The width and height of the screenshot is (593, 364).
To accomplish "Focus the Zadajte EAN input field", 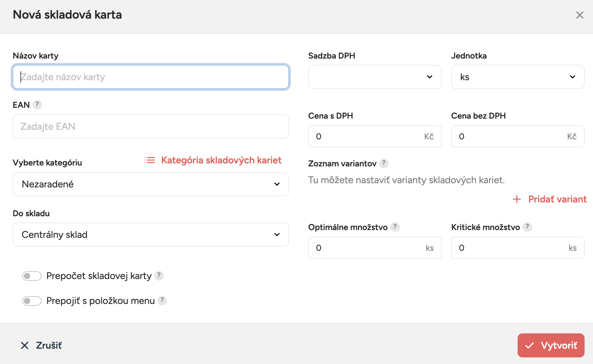I will pos(151,126).
